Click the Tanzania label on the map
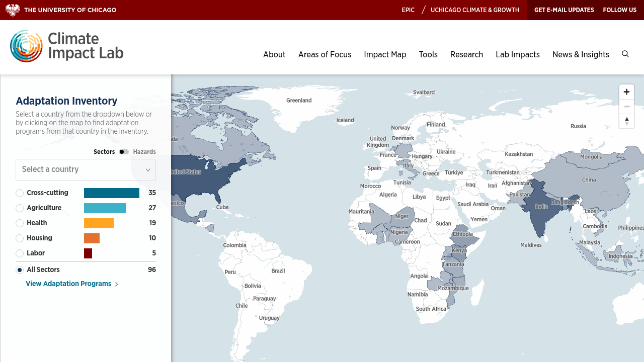Image resolution: width=644 pixels, height=362 pixels. (x=453, y=264)
